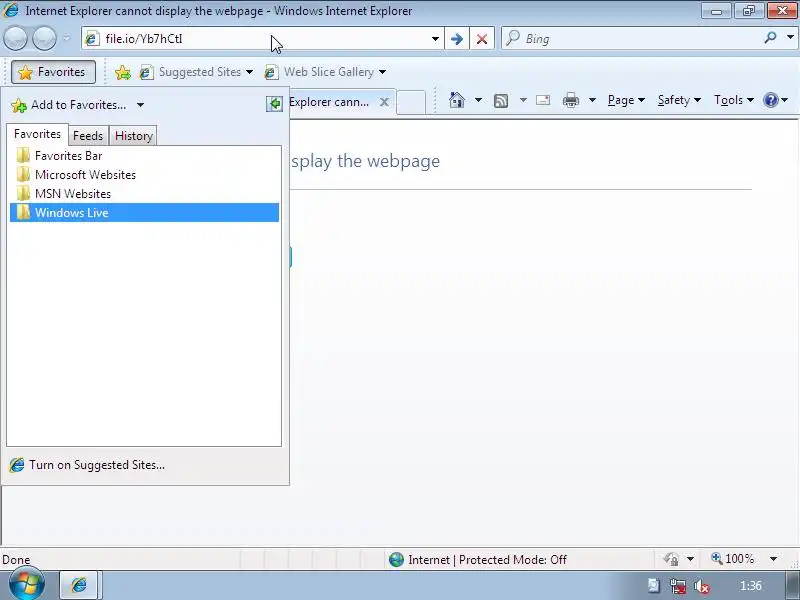The width and height of the screenshot is (800, 600).
Task: Click the Web Slice Gallery icon
Action: click(x=271, y=72)
